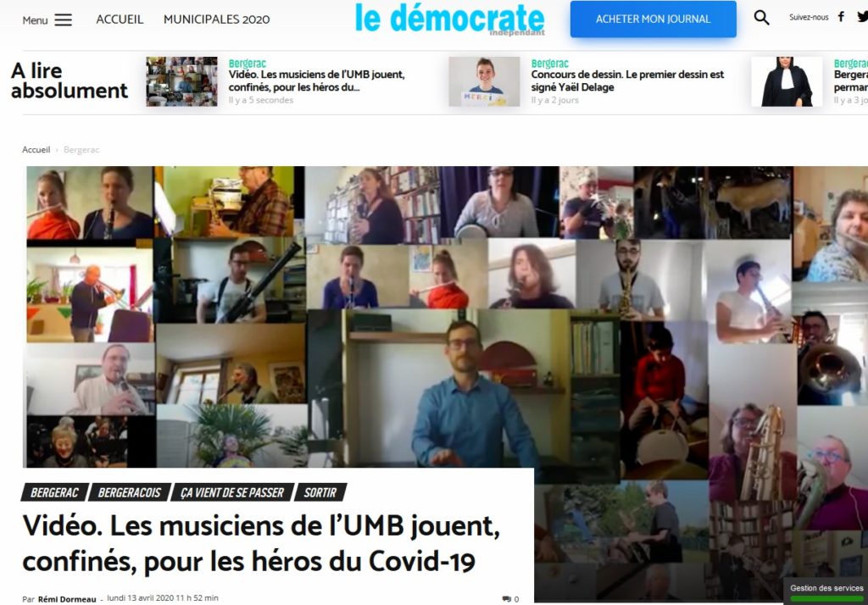Click the Accueil breadcrumb link
The height and width of the screenshot is (605, 868).
click(36, 149)
